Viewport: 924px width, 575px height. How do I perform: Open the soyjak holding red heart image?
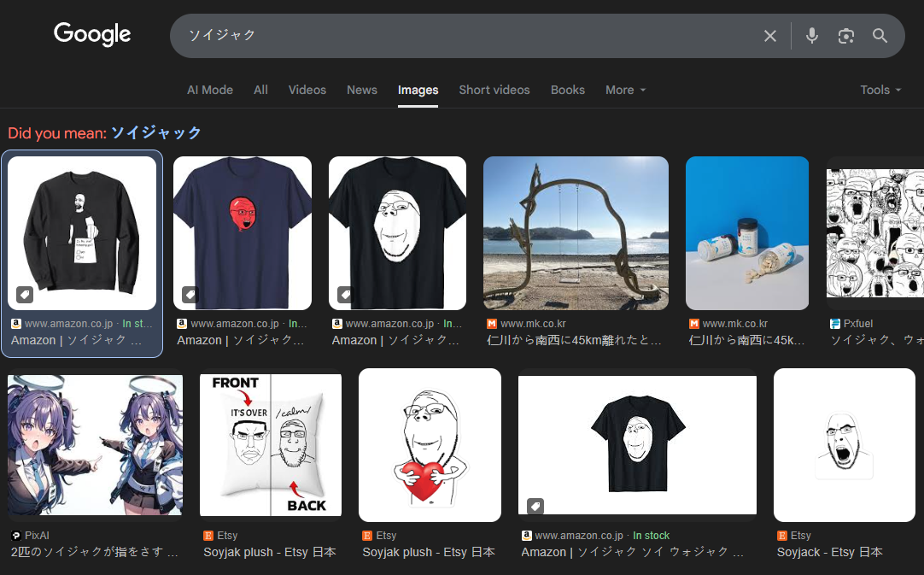pyautogui.click(x=430, y=445)
